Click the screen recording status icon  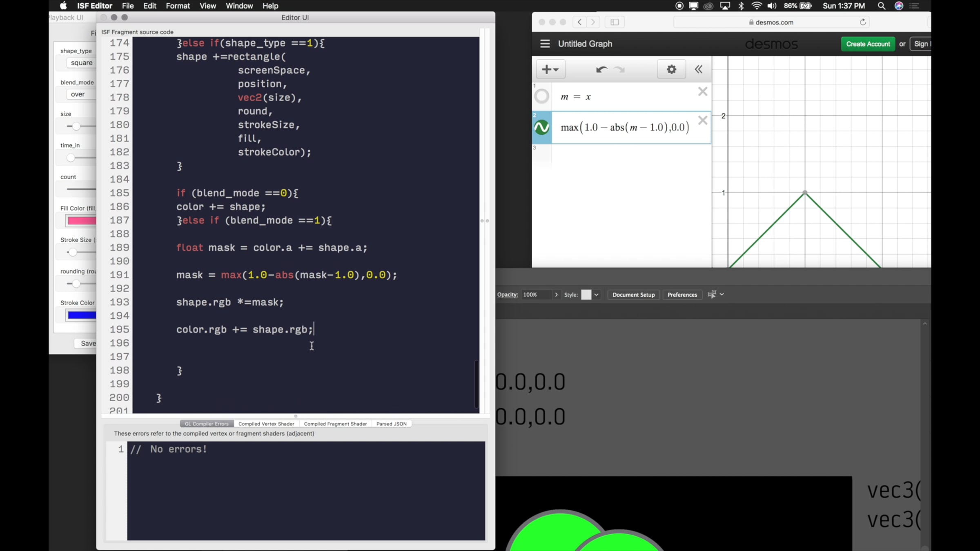679,6
